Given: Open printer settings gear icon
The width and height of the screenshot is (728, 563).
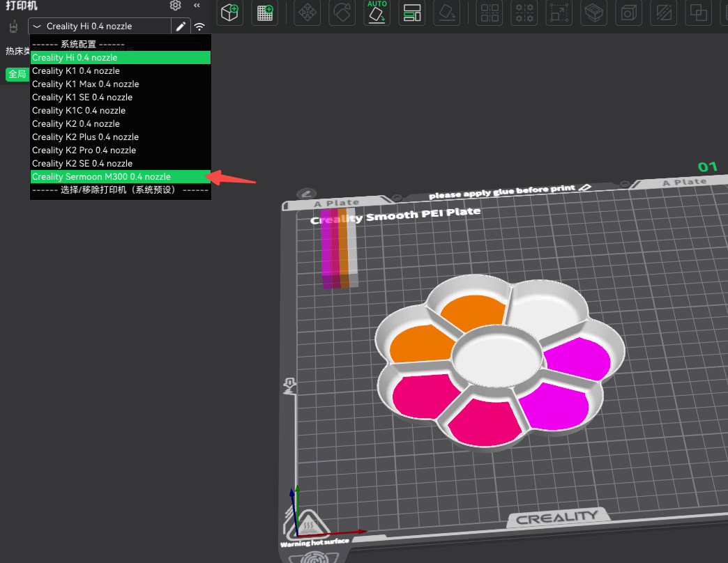Looking at the screenshot, I should (x=176, y=6).
